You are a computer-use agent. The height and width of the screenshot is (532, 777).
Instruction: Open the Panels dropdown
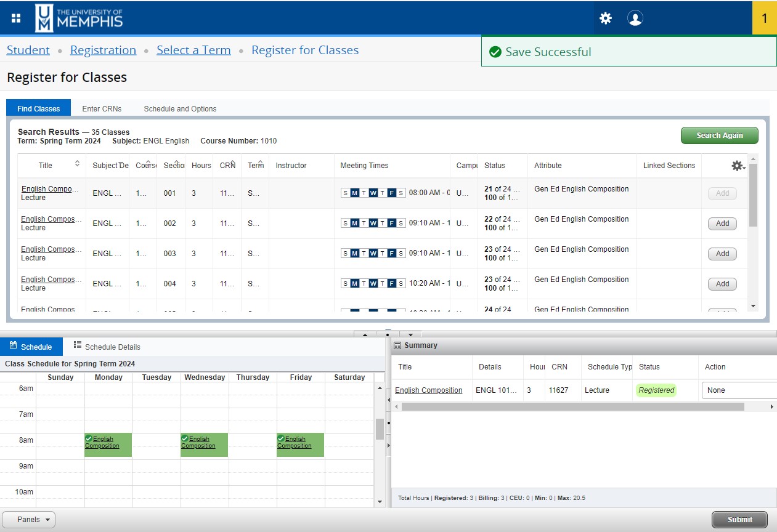click(x=29, y=520)
